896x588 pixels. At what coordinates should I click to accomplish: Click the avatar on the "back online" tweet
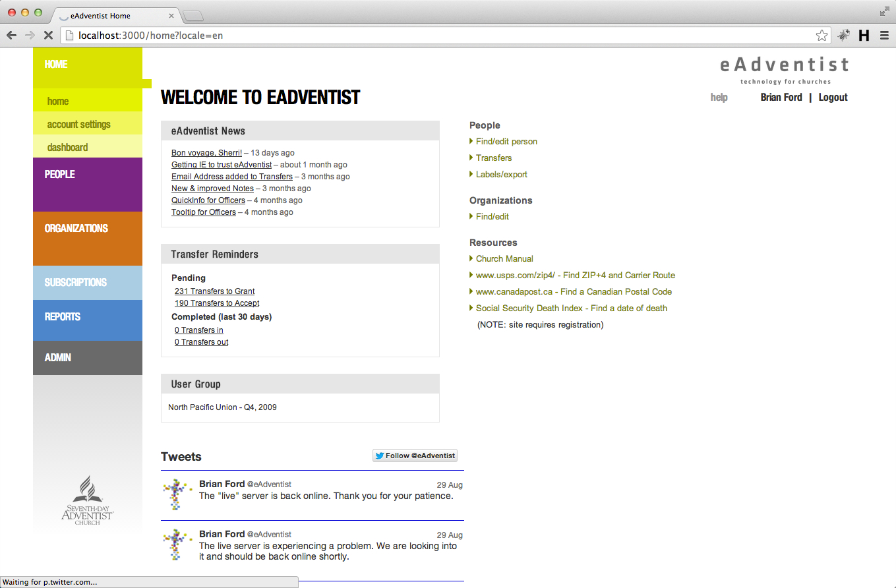pyautogui.click(x=177, y=494)
